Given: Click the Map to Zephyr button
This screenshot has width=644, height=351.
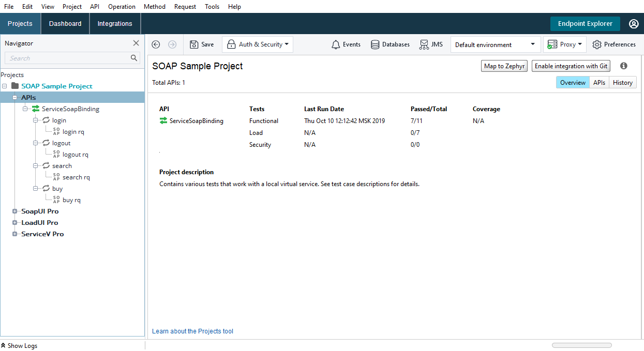Looking at the screenshot, I should pos(504,66).
